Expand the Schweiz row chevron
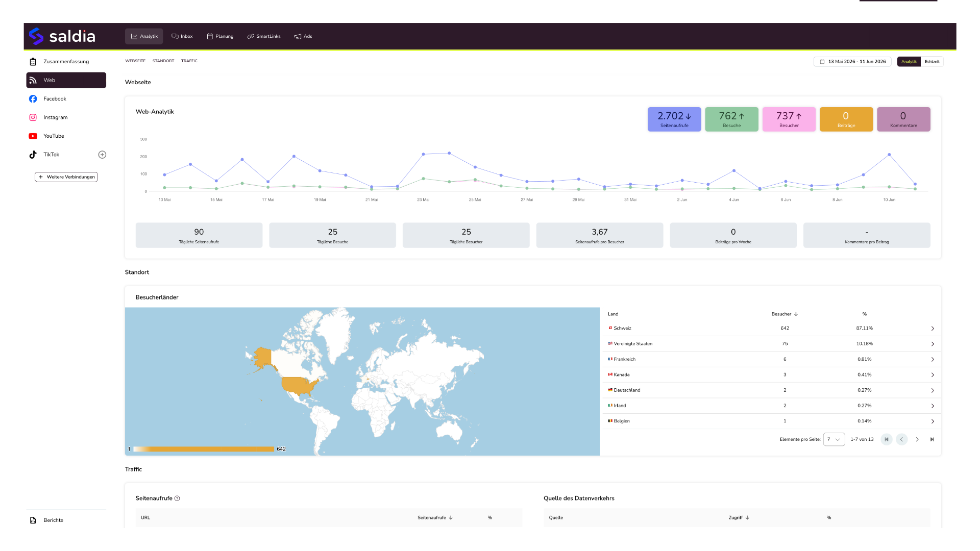This screenshot has width=980, height=551. [x=933, y=329]
